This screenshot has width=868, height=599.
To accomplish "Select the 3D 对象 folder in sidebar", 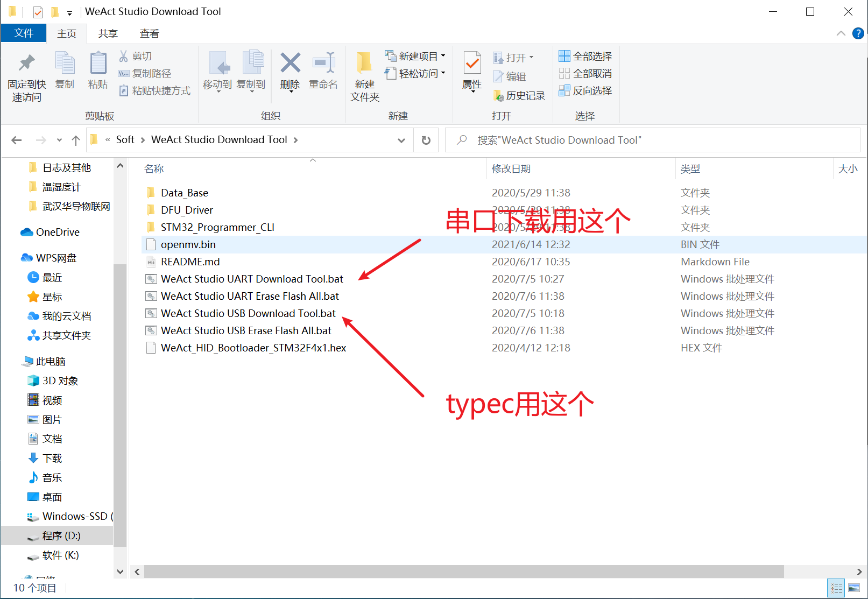I will tap(60, 380).
